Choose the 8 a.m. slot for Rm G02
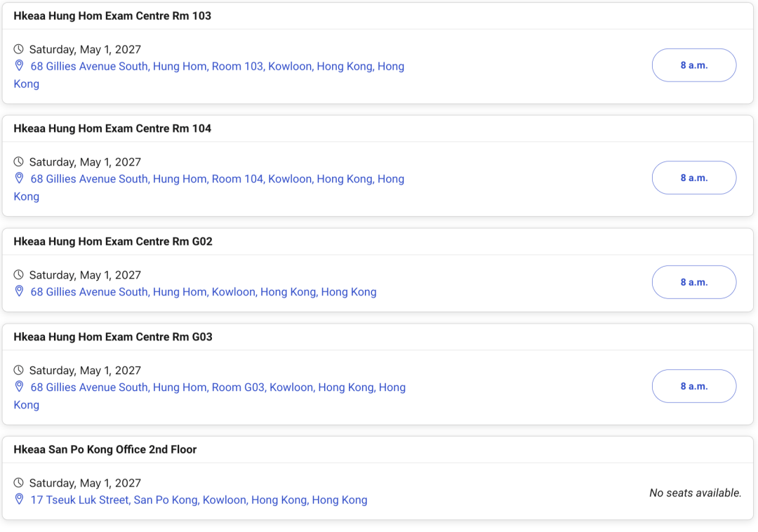This screenshot has height=532, width=758. (x=693, y=282)
